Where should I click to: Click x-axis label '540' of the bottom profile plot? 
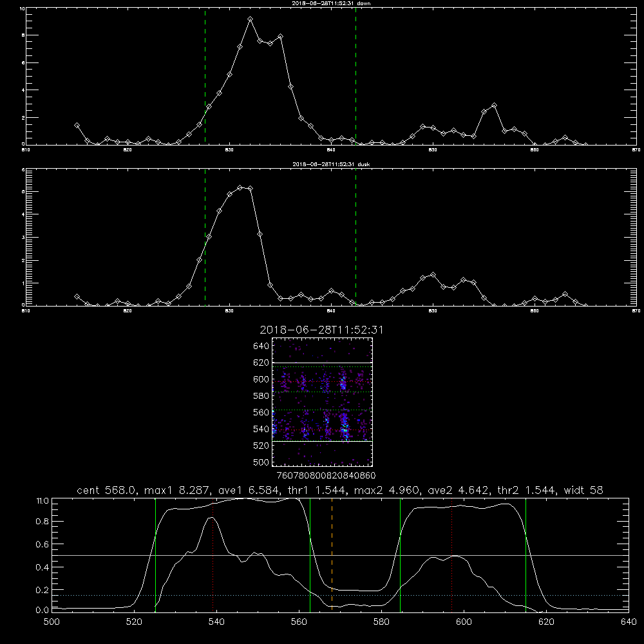tap(216, 622)
